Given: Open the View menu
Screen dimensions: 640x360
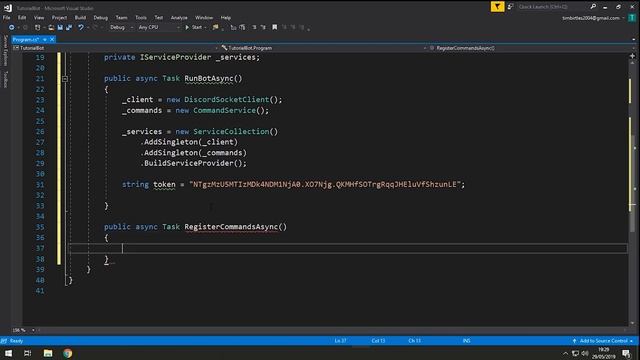Looking at the screenshot, I should [39, 18].
